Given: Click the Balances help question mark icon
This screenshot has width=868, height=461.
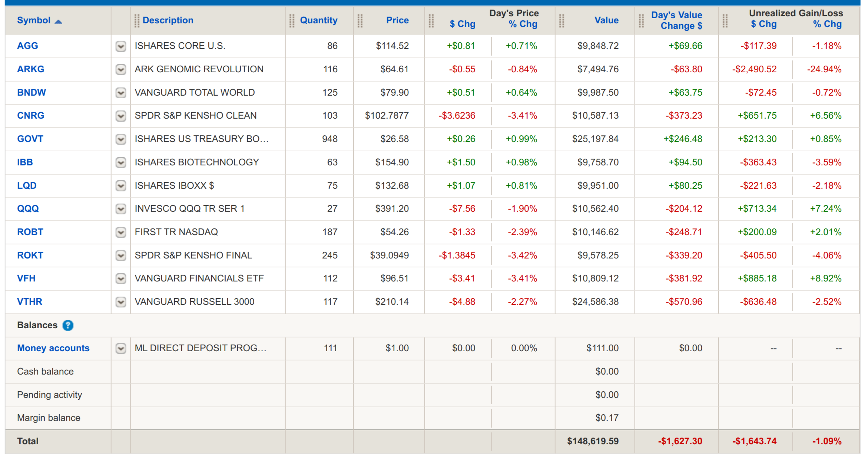Looking at the screenshot, I should click(68, 325).
